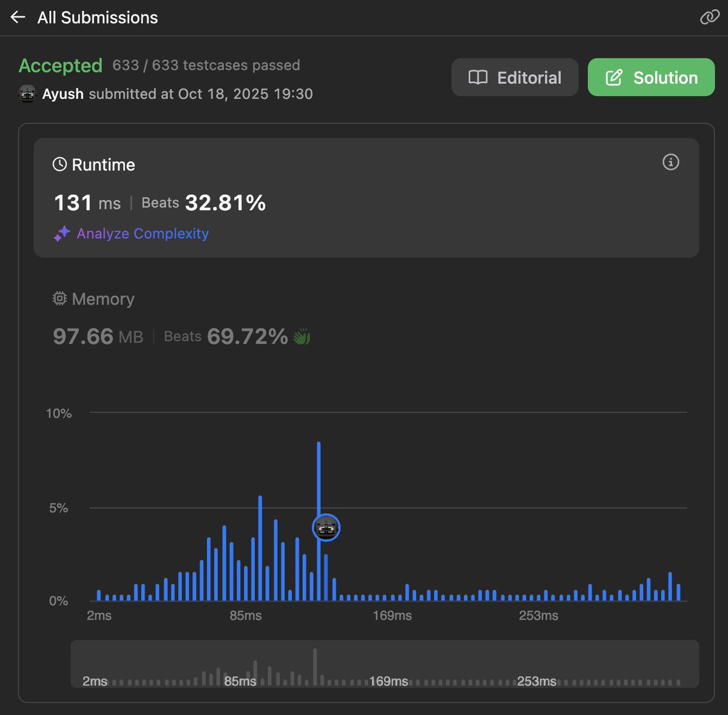This screenshot has height=715, width=728.
Task: Click the 10% y-axis label
Action: pyautogui.click(x=59, y=414)
